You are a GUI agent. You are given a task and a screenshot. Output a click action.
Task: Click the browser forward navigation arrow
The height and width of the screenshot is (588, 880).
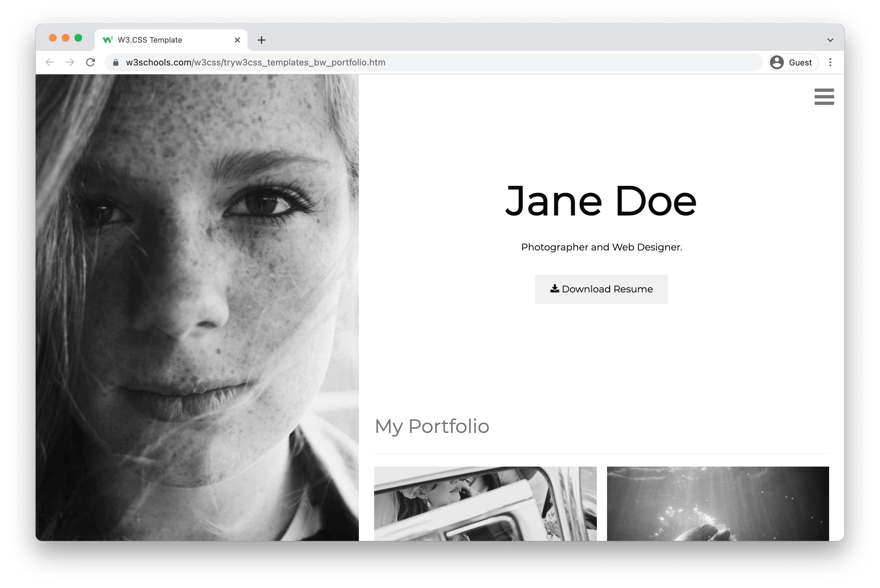coord(70,62)
